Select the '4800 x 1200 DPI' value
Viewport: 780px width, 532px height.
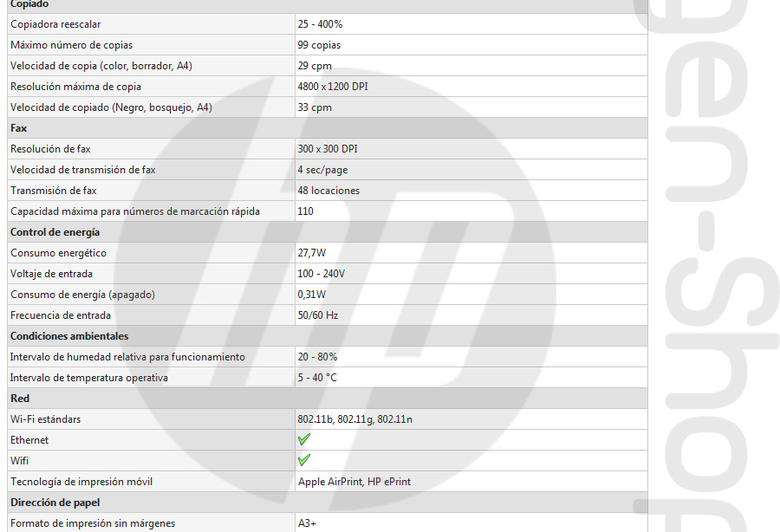(x=333, y=87)
